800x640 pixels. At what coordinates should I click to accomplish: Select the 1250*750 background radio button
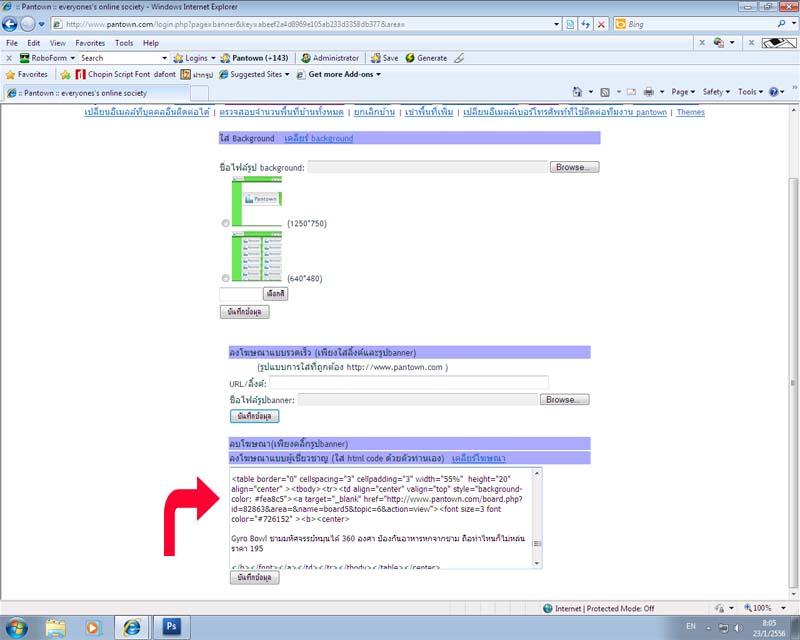(226, 223)
